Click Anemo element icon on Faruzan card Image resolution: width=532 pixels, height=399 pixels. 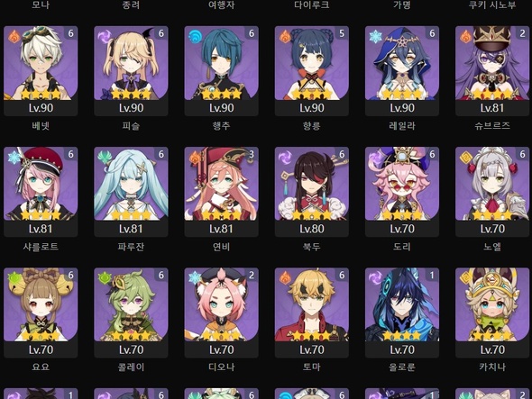pyautogui.click(x=105, y=157)
